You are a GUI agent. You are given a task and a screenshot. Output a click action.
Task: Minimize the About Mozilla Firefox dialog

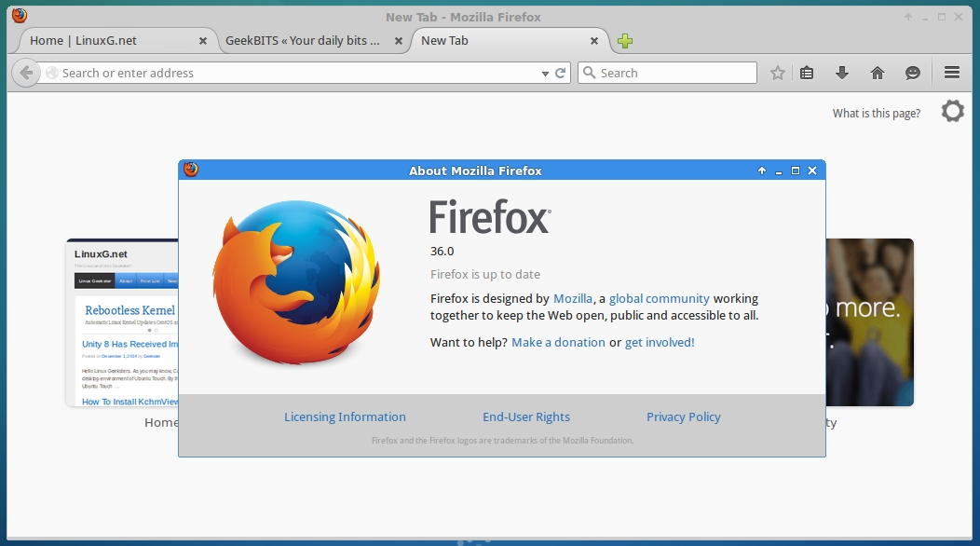coord(779,171)
